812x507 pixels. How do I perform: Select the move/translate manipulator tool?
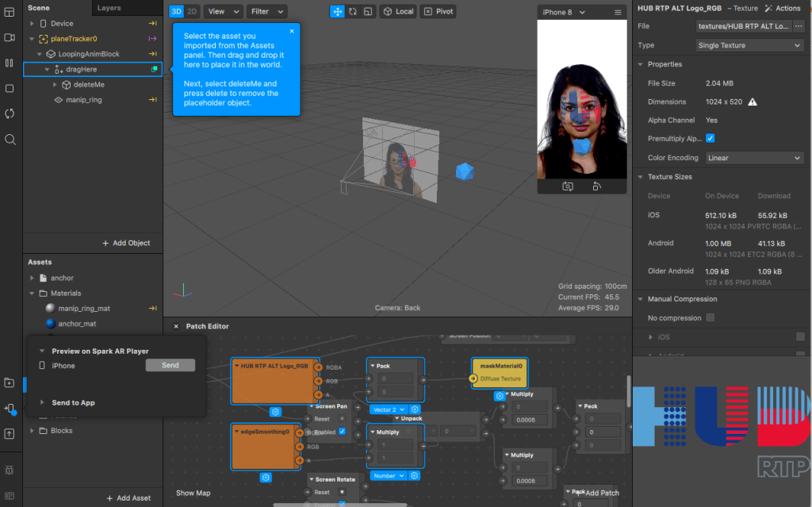[x=337, y=12]
